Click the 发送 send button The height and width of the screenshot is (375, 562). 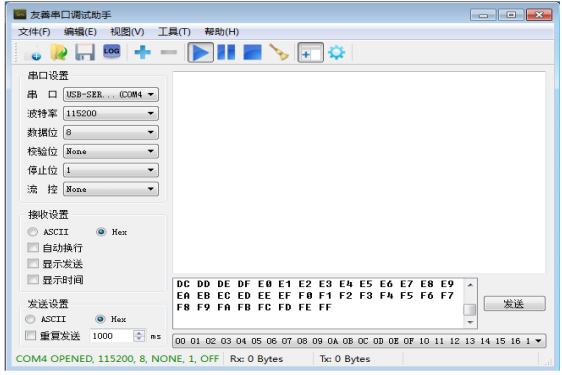click(514, 304)
